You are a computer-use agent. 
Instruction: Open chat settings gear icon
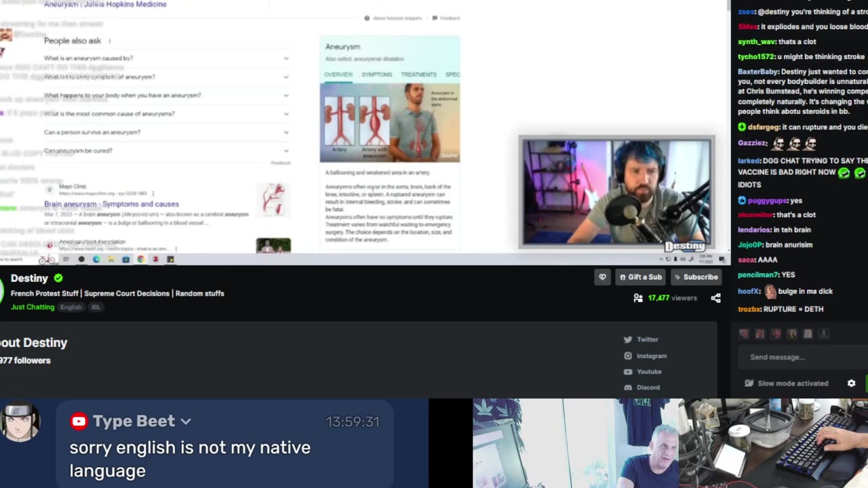tap(852, 383)
